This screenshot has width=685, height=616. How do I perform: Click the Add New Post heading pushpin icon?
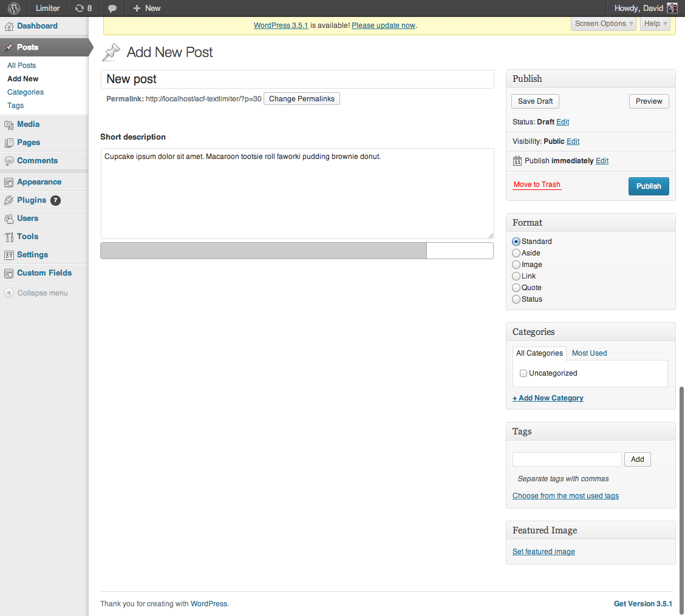coord(111,52)
